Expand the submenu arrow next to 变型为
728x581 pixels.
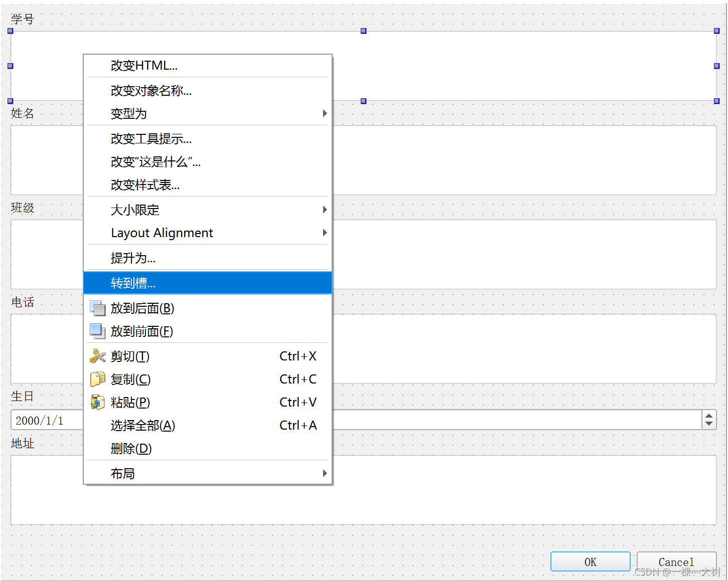pyautogui.click(x=325, y=113)
